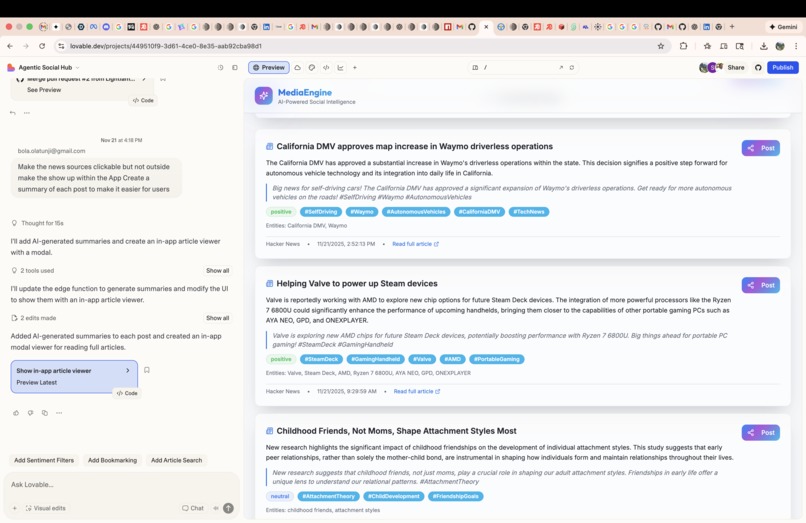Image resolution: width=806 pixels, height=523 pixels.
Task: Open collaborator avatars next to Share
Action: [x=711, y=67]
